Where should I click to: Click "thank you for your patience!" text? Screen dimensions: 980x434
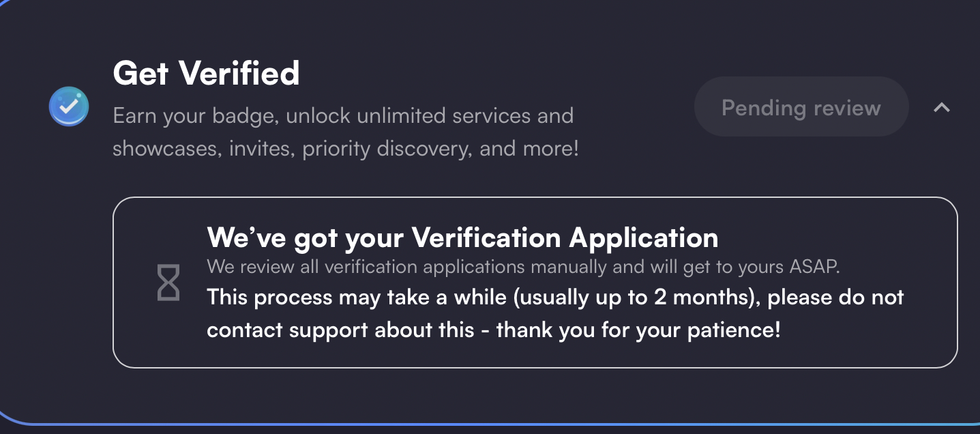(x=638, y=330)
